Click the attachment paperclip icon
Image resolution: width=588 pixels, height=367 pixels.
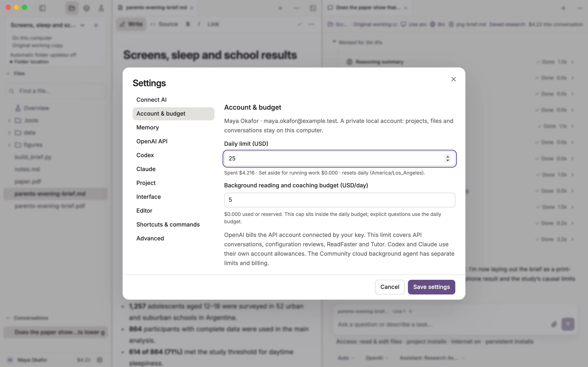(554, 324)
